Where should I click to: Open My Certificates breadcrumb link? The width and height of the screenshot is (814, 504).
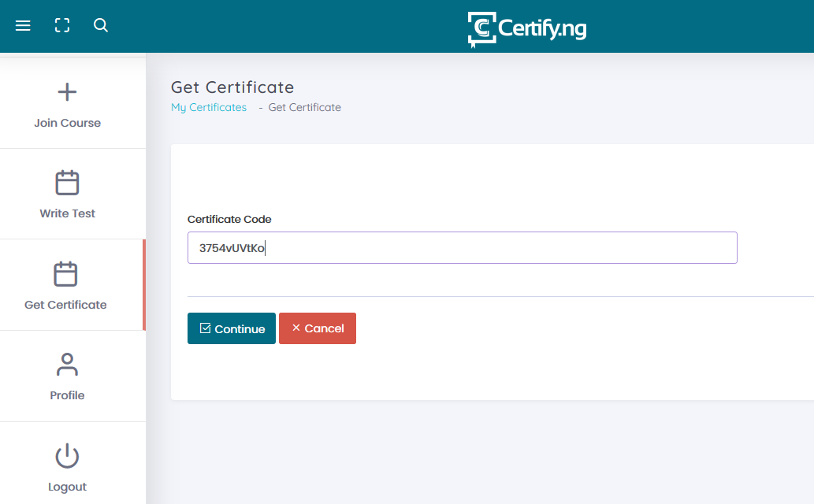click(209, 107)
